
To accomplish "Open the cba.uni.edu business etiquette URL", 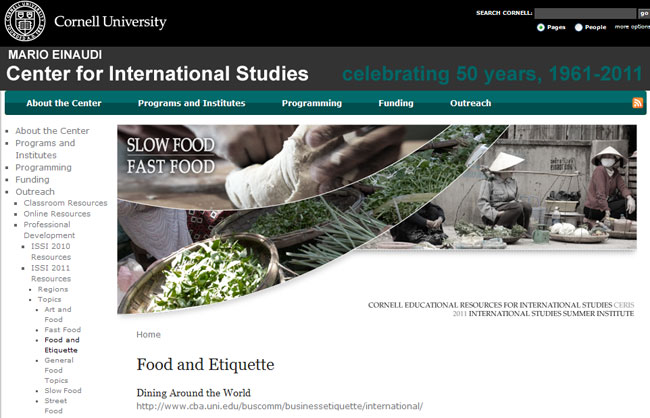I will tap(280, 406).
